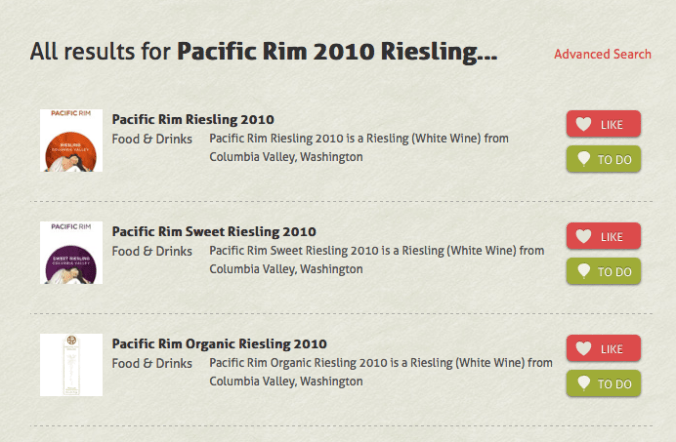Like Pacific Rim Riesling 2010

click(603, 124)
